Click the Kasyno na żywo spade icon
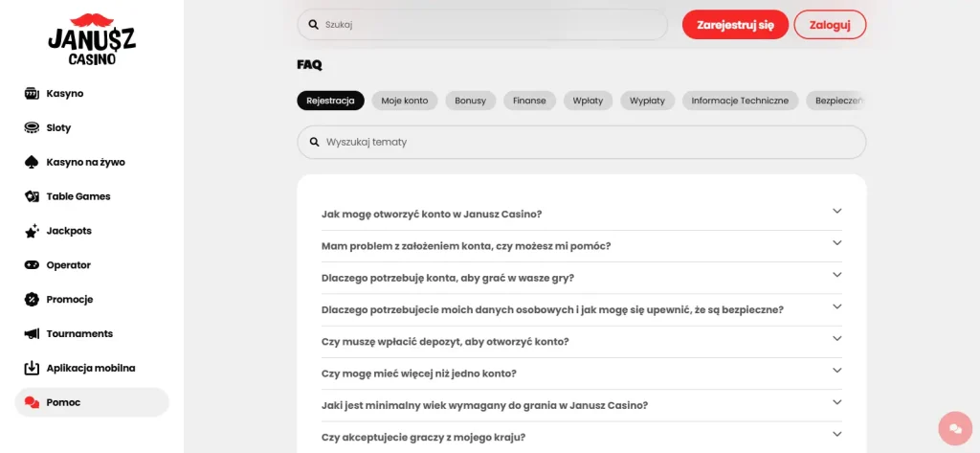980x453 pixels. tap(32, 162)
